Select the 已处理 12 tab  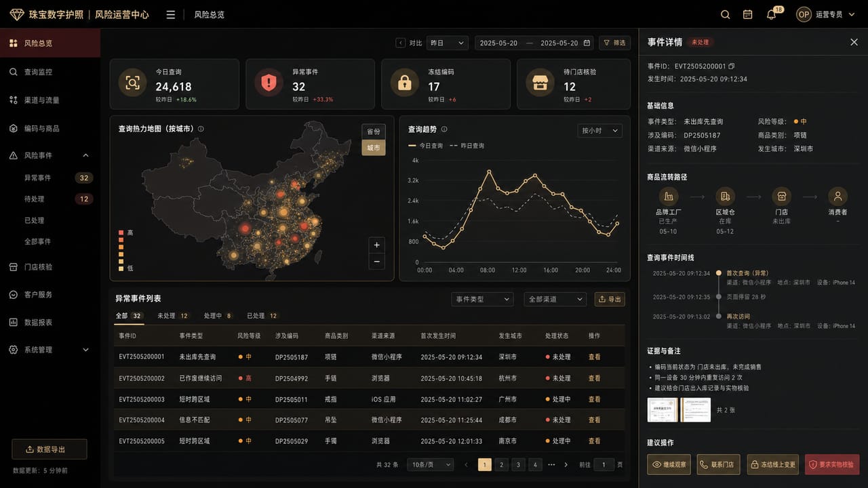click(263, 316)
